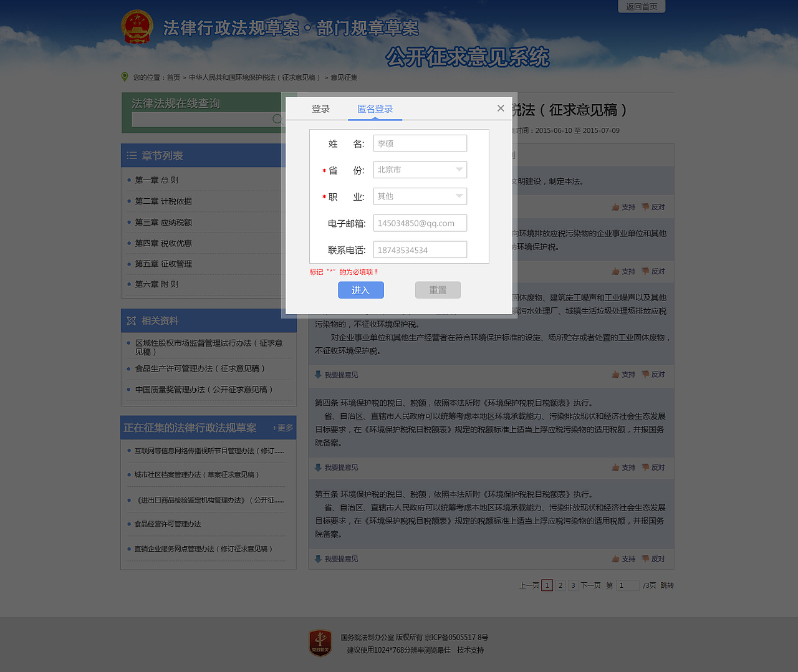
Task: Click the 反对 speech-bubble icon beside the second article
Action: (645, 271)
